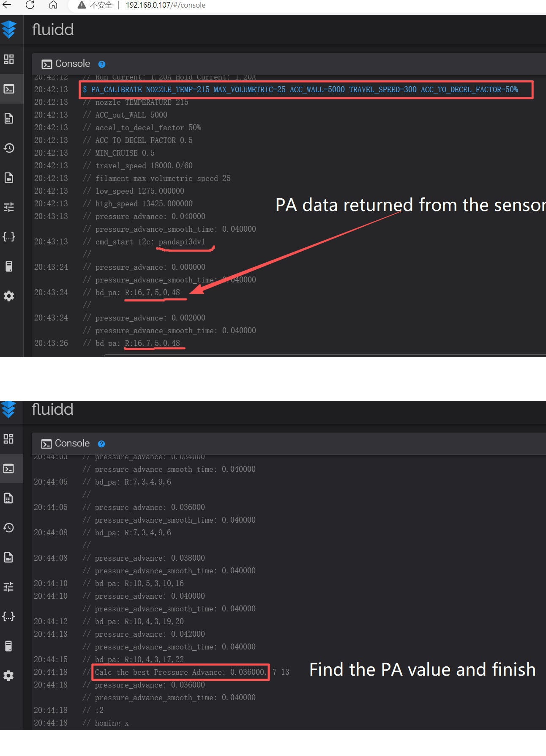Open the Configuration braces sidebar icon
Image resolution: width=546 pixels, height=756 pixels.
9,237
